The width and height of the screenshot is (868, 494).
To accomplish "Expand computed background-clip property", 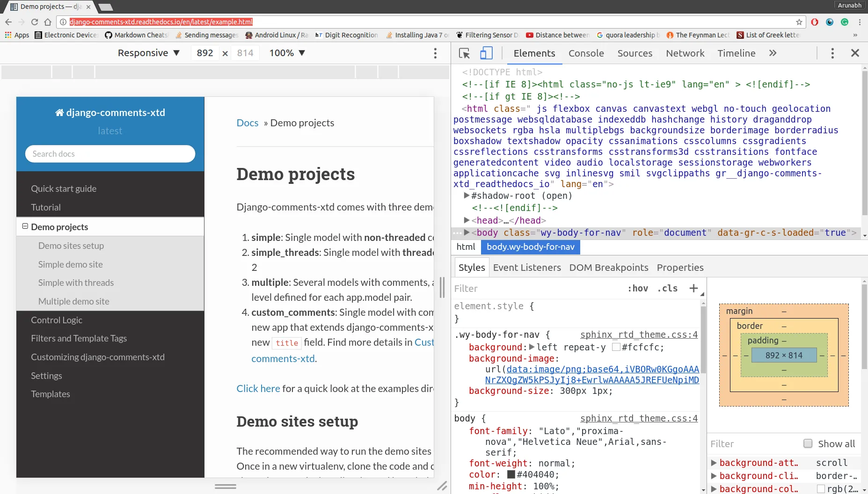I will pos(714,476).
